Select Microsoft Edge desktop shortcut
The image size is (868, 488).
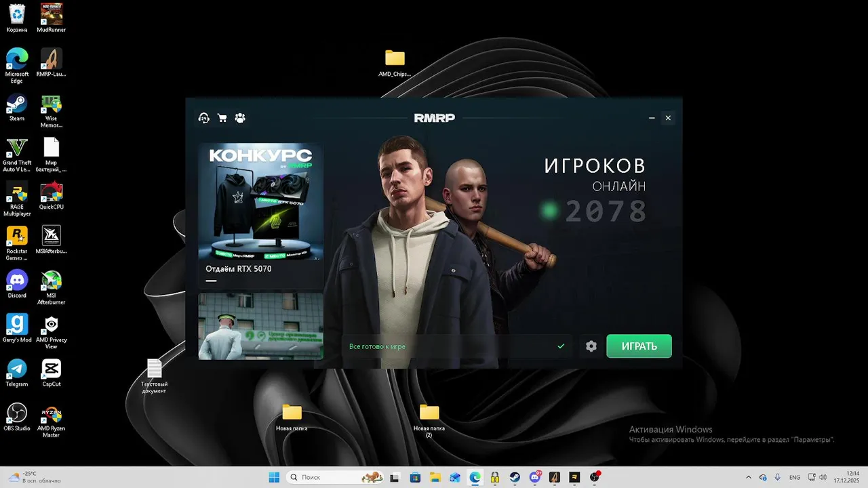pos(17,66)
